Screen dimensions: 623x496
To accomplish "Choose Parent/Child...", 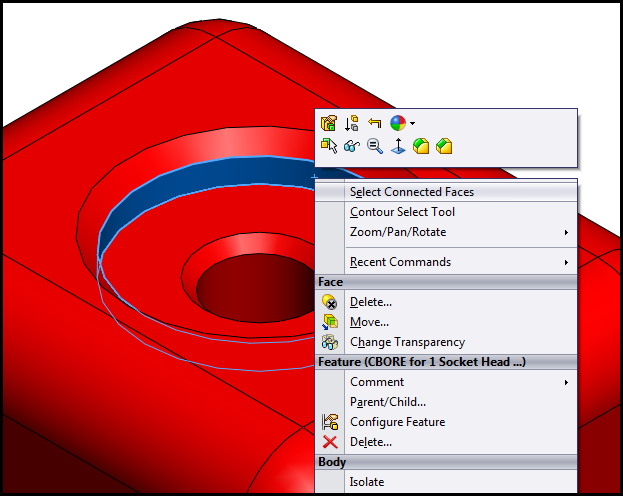I will [446, 402].
